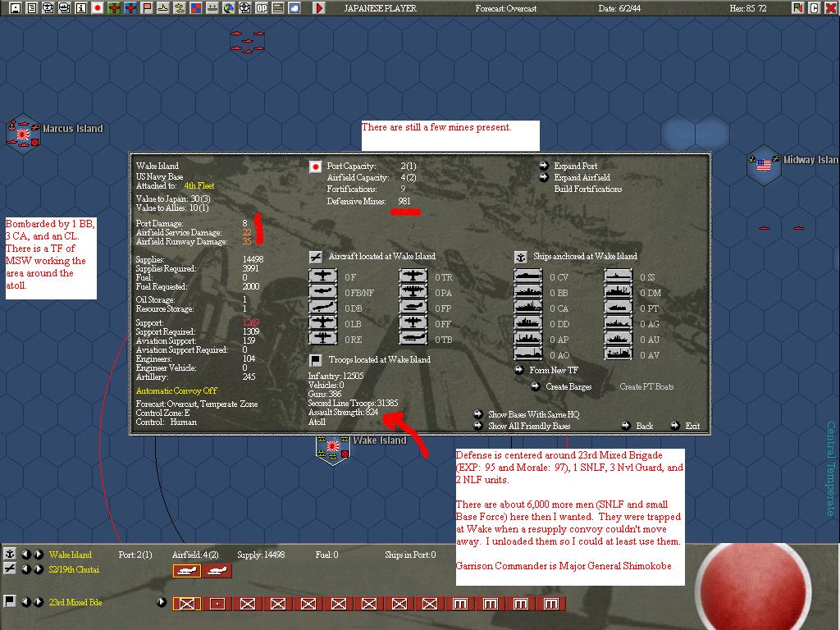This screenshot has height=630, width=840.
Task: Click the red play arrow to end turn
Action: pyautogui.click(x=319, y=8)
